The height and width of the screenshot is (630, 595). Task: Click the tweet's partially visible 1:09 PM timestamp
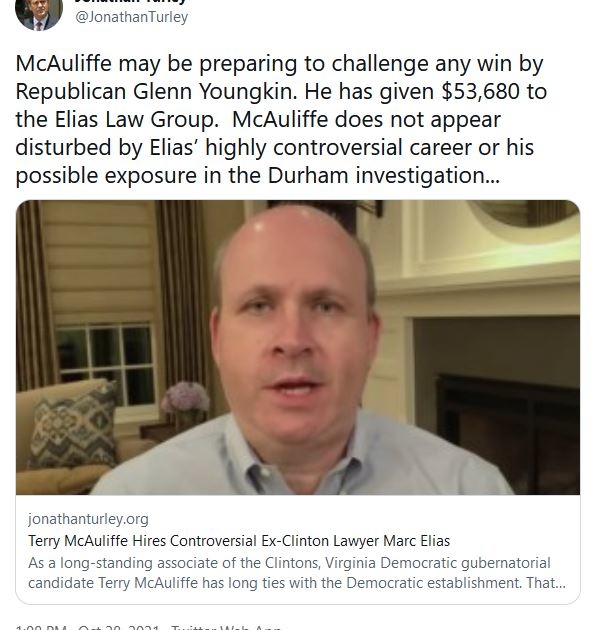coord(41,627)
